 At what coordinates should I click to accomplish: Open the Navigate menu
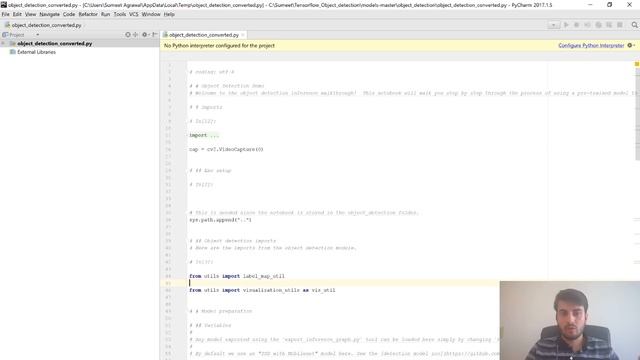pos(49,14)
